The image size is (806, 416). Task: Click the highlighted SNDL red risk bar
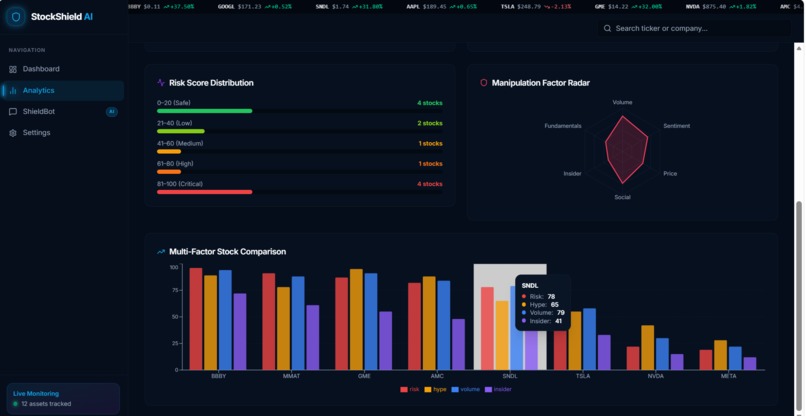pos(487,329)
